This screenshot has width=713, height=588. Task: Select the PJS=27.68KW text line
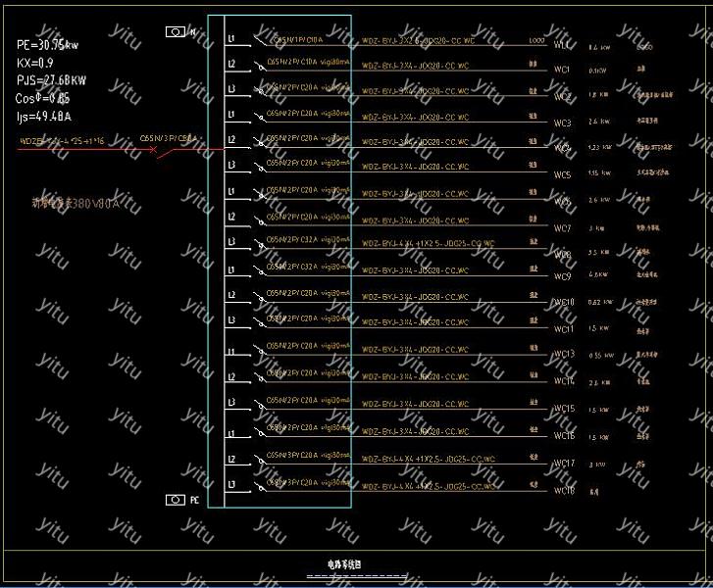(x=51, y=80)
